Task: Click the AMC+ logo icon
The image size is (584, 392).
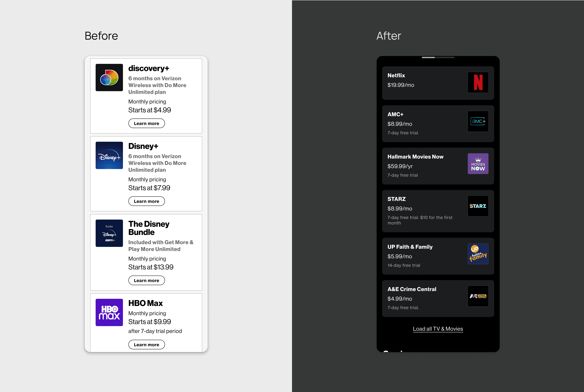Action: (x=478, y=121)
